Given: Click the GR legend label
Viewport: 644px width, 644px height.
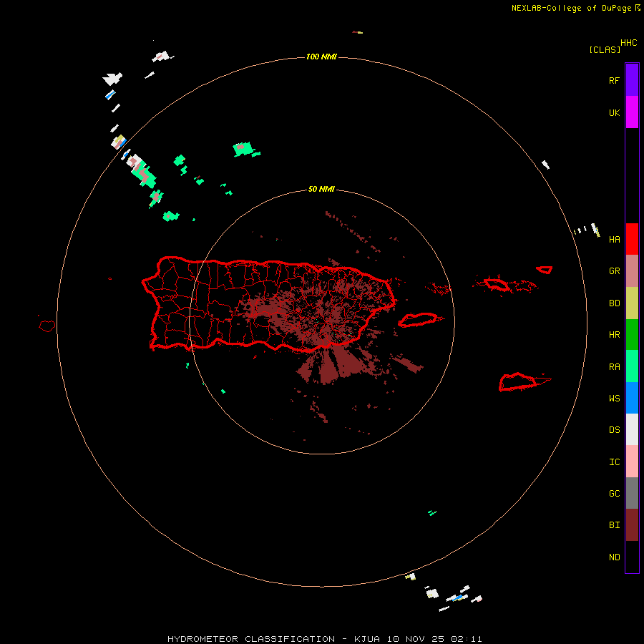Looking at the screenshot, I should coord(614,271).
